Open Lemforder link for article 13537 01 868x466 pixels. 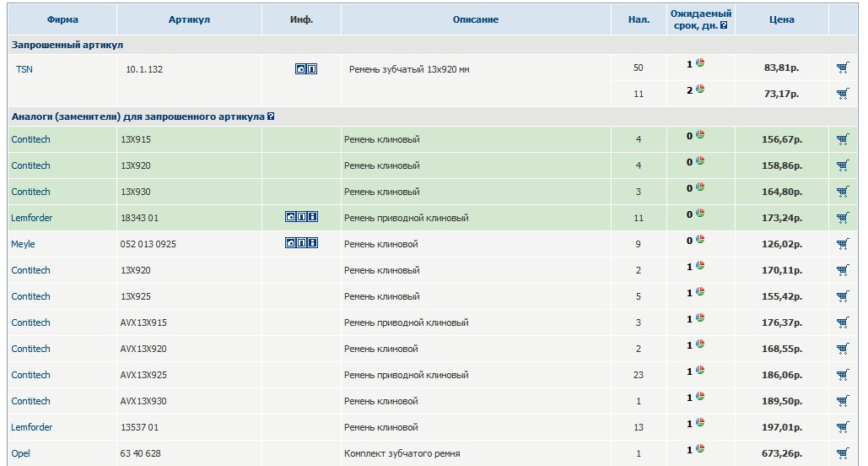click(31, 427)
